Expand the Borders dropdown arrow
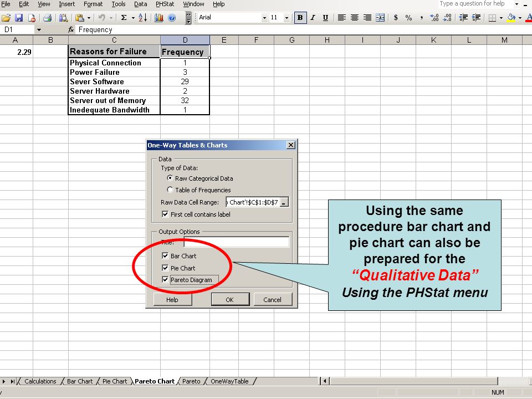Screen dimensions: 532x399 point(501,18)
